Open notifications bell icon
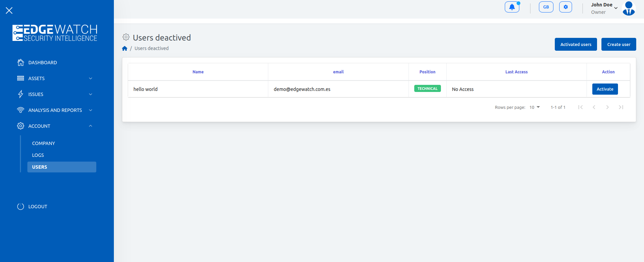Screen dimensions: 644x262 click(512, 7)
